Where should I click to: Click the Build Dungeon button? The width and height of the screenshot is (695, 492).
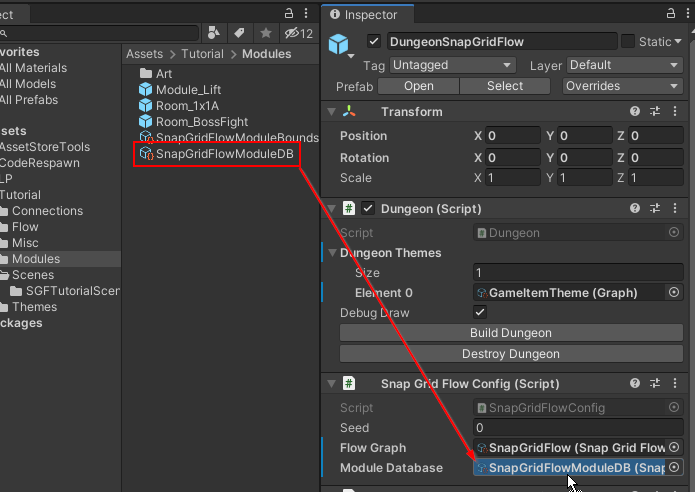coord(510,333)
